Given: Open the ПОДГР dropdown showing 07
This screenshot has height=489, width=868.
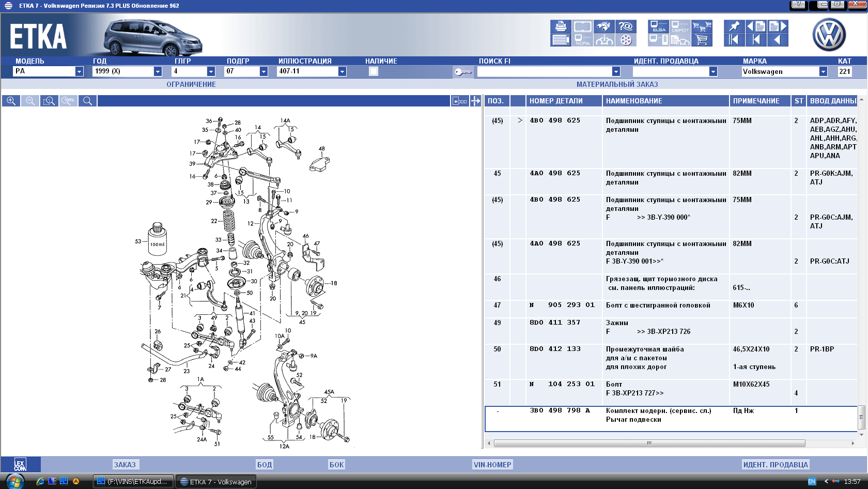Looking at the screenshot, I should (x=246, y=71).
